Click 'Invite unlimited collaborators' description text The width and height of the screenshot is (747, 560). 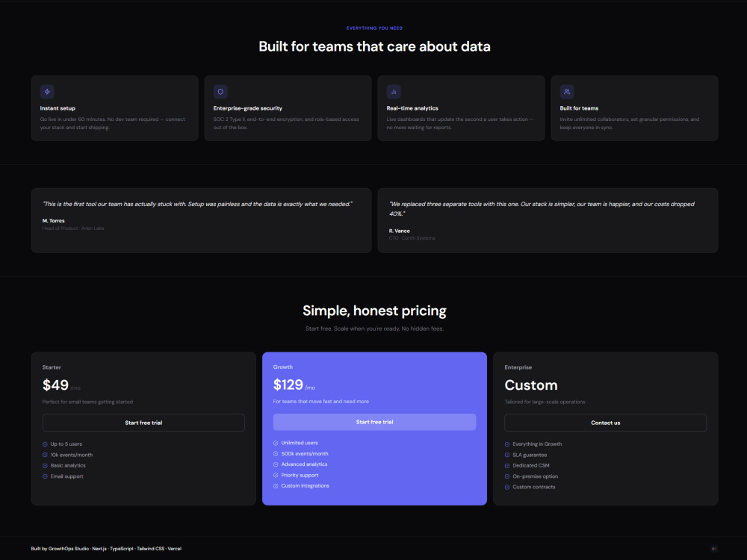[x=629, y=123]
